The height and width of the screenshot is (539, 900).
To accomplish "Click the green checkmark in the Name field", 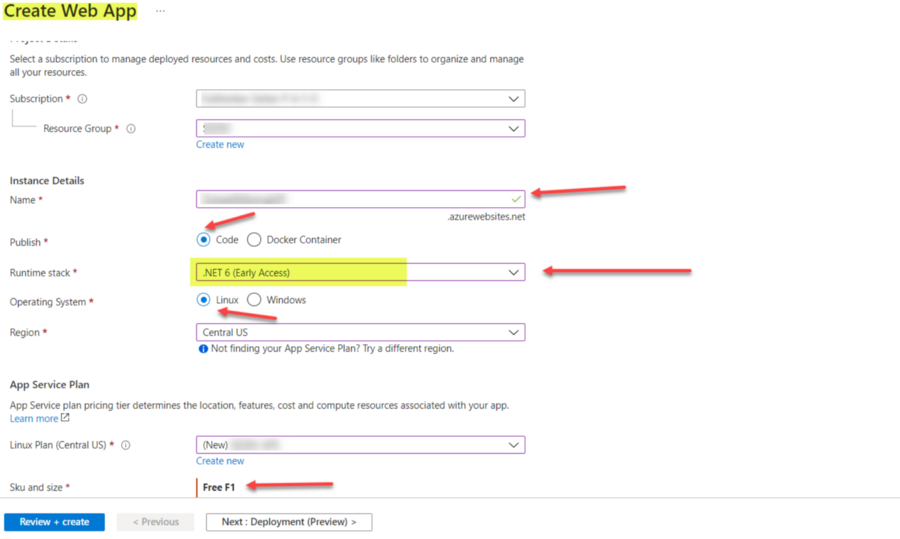I will [x=516, y=199].
